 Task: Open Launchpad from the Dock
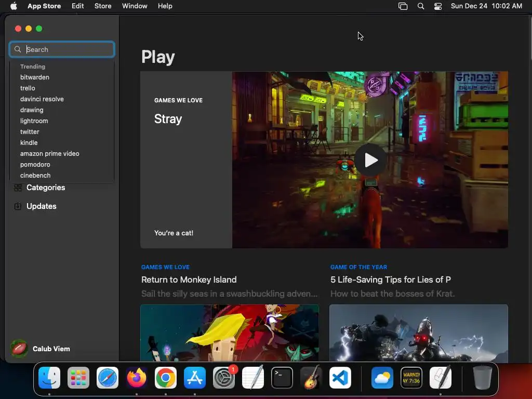[x=78, y=378]
